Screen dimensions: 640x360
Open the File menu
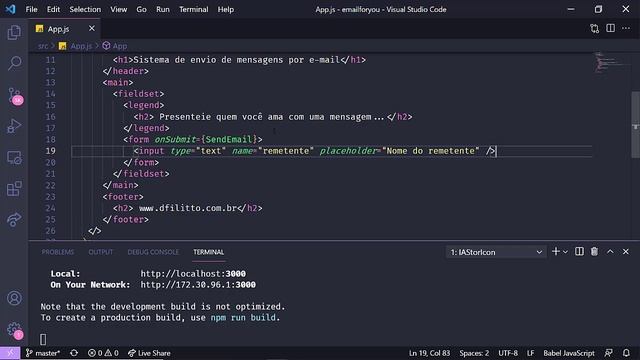31,9
